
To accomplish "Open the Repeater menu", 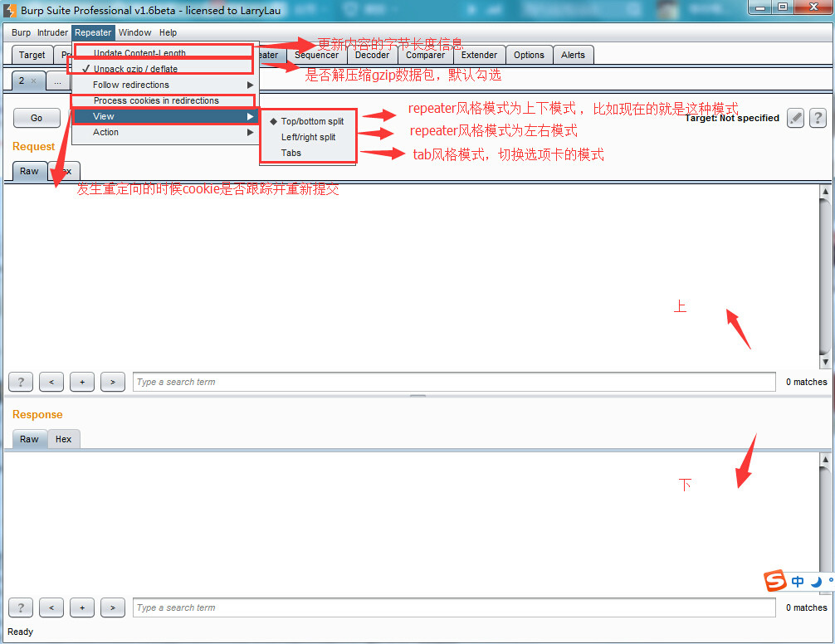I will click(x=93, y=32).
